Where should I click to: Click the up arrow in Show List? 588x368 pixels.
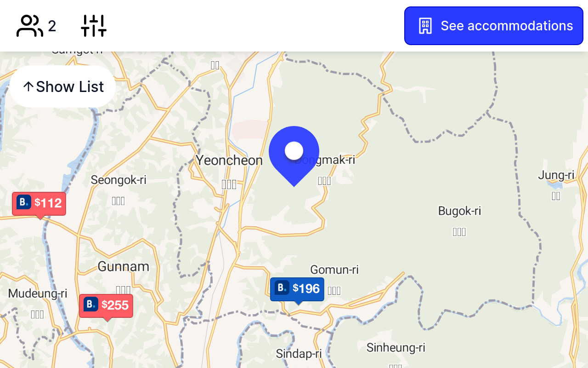pos(28,86)
